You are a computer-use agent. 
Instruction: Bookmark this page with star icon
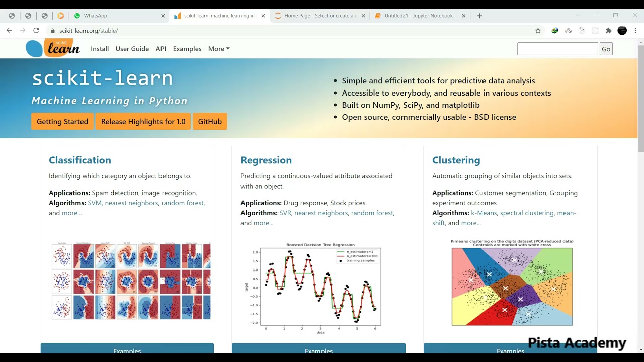coord(538,31)
